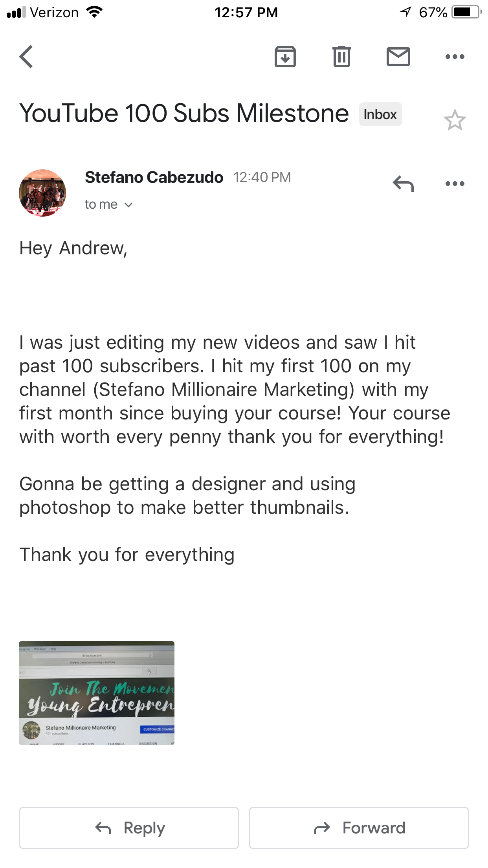488x868 pixels.
Task: Open the attached YouTube channel screenshot
Action: (97, 693)
